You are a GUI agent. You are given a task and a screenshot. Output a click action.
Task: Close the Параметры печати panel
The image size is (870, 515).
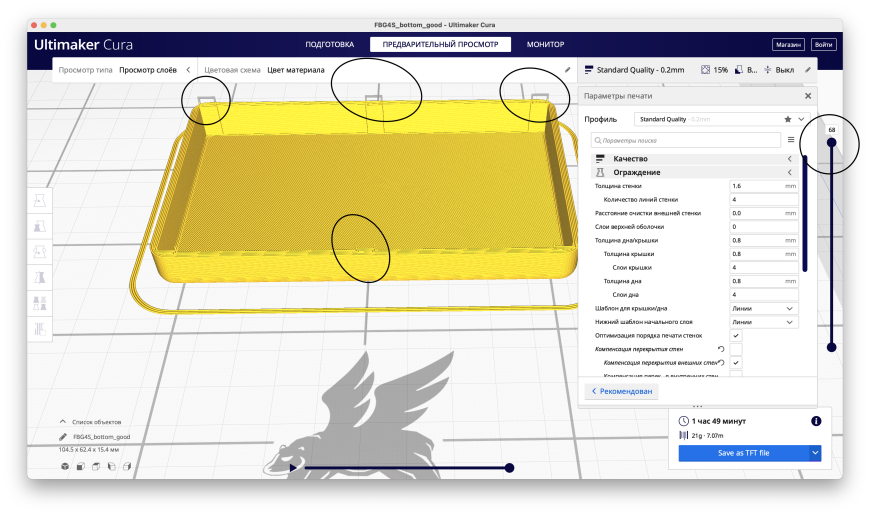point(808,96)
